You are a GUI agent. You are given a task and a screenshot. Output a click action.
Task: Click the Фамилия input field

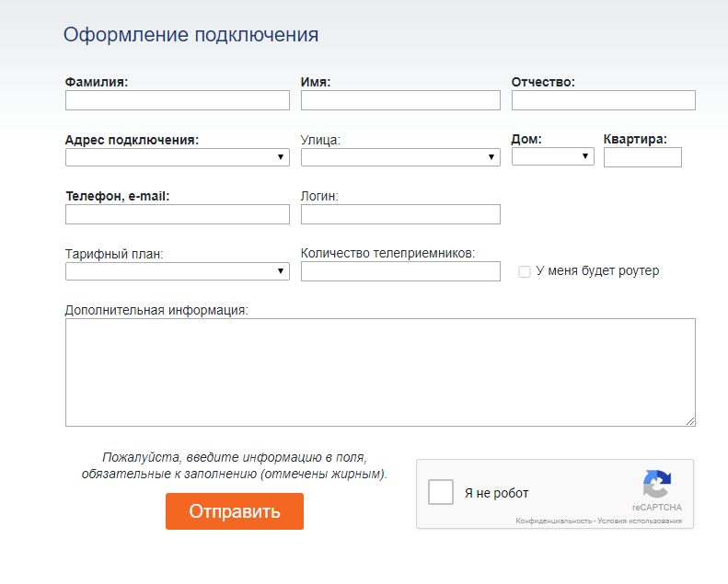click(x=178, y=100)
